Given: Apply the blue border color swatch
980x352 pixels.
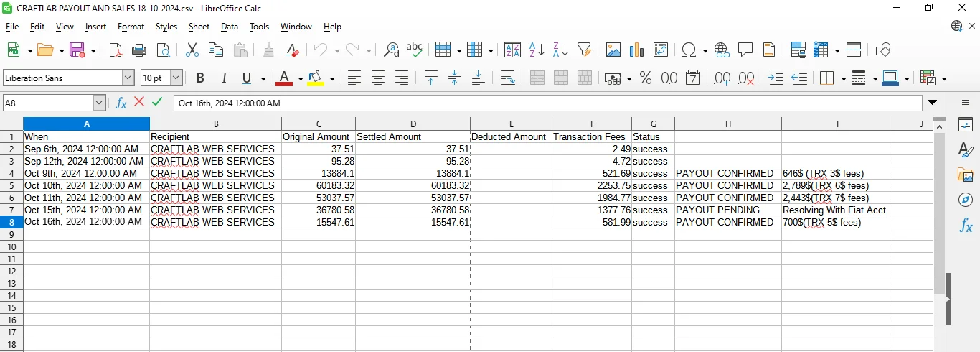Looking at the screenshot, I should (891, 78).
